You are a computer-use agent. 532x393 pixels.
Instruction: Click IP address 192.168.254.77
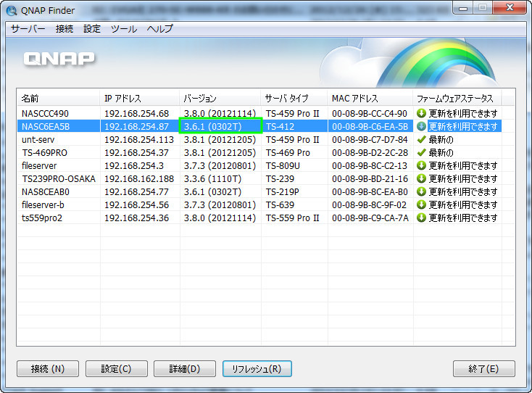pyautogui.click(x=136, y=191)
